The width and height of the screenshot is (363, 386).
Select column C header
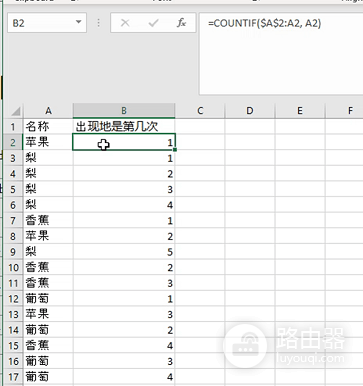click(x=200, y=111)
